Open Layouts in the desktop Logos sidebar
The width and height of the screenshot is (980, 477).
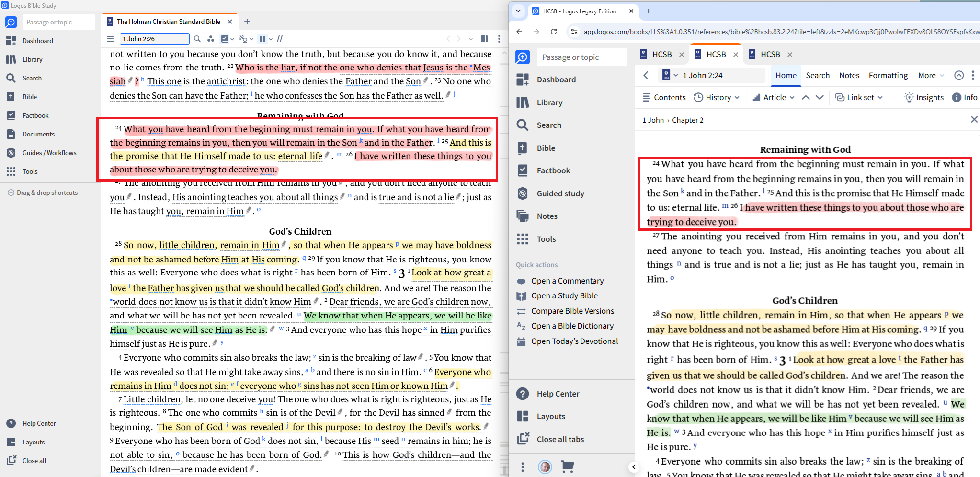point(26,442)
